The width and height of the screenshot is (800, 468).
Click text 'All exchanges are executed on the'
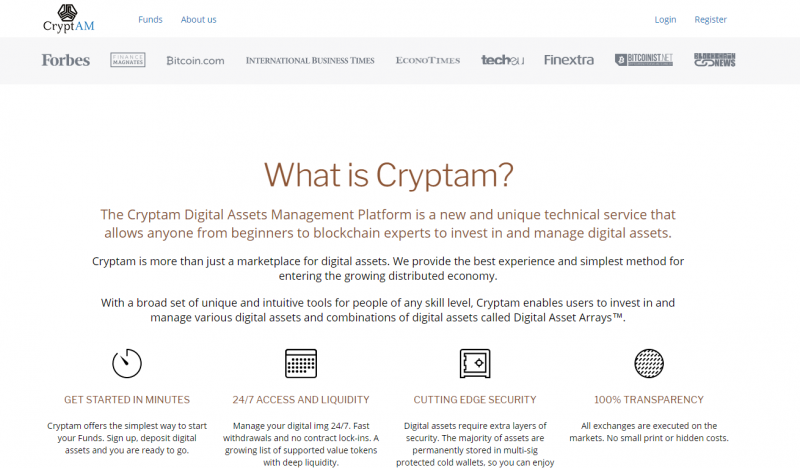pos(649,432)
